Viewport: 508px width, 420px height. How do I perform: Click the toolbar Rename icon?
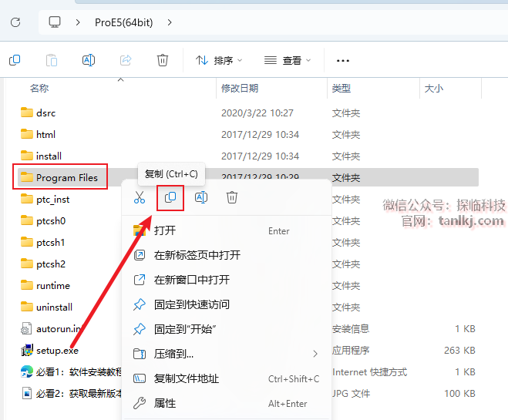[89, 60]
